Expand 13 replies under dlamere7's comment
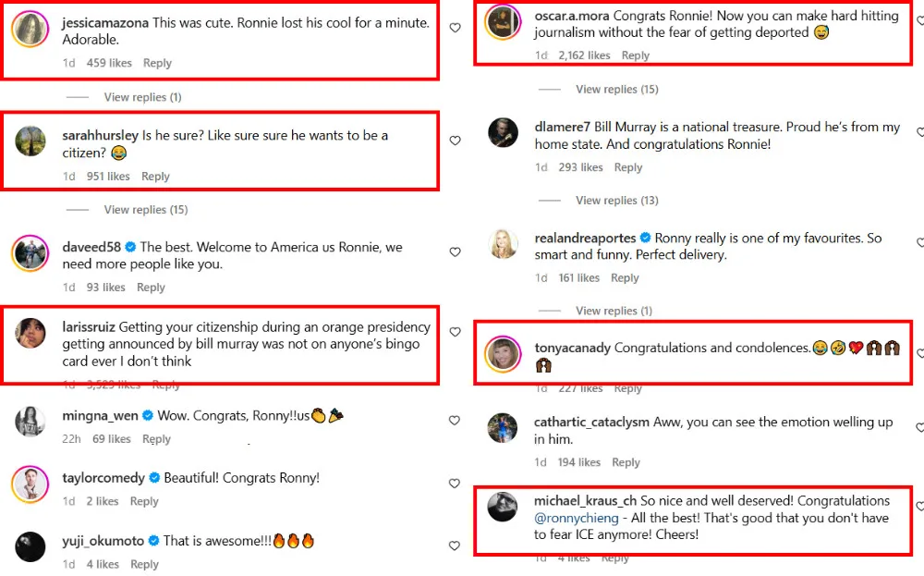The width and height of the screenshot is (924, 576). [616, 201]
